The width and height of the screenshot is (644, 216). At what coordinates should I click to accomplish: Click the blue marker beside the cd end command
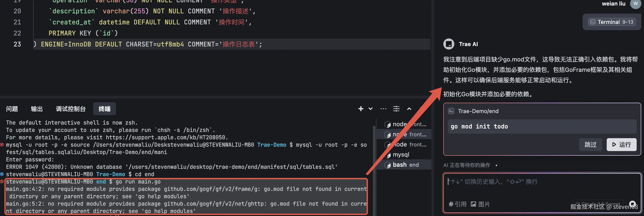2,174
